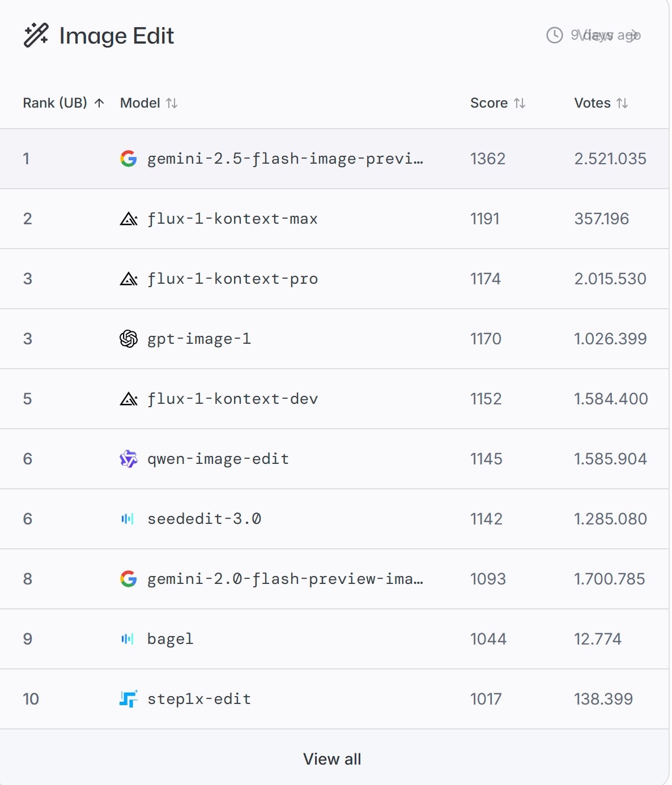This screenshot has height=785, width=672.
Task: Click the clock icon by the days-ago timestamp
Action: coord(554,35)
